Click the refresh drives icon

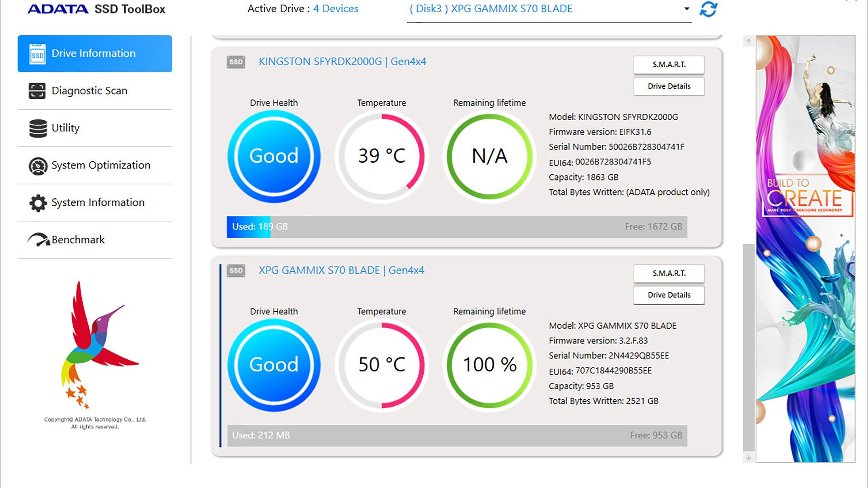(708, 9)
